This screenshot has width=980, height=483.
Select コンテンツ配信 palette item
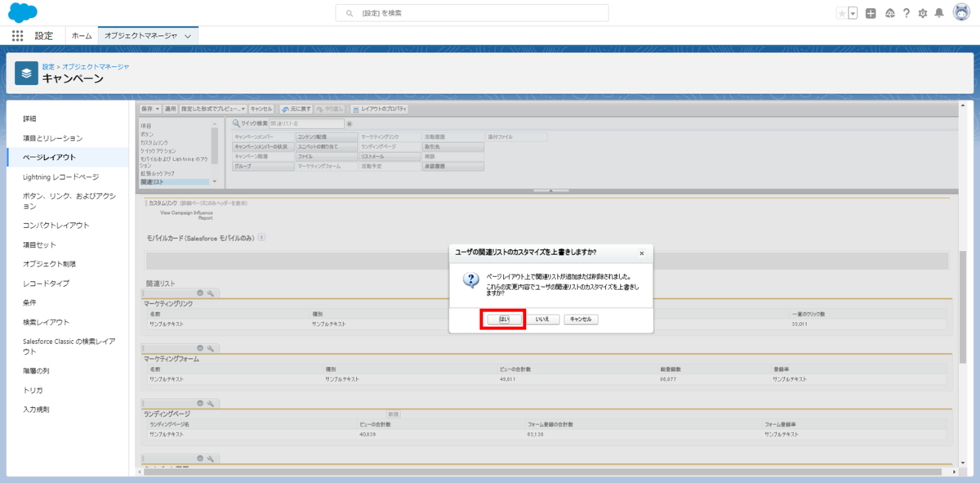coord(326,136)
